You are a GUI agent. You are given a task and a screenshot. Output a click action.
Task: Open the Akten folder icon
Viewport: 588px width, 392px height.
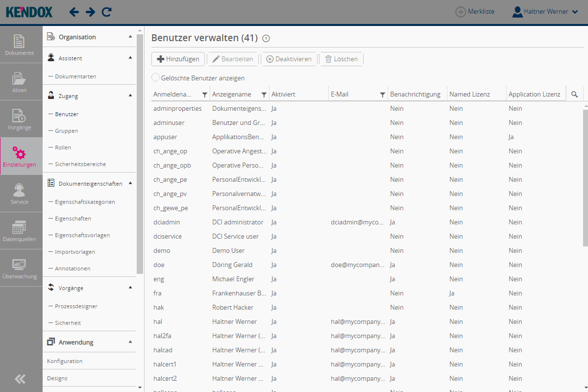20,82
